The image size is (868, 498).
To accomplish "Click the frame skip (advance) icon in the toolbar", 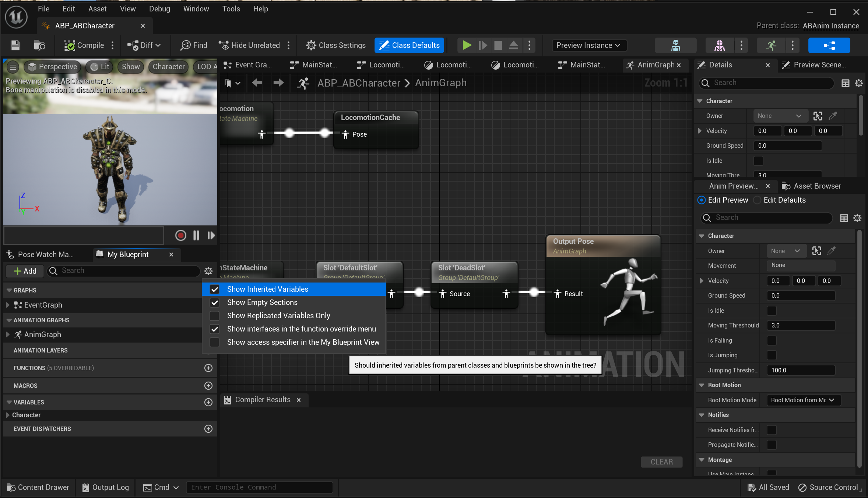I will pyautogui.click(x=482, y=45).
